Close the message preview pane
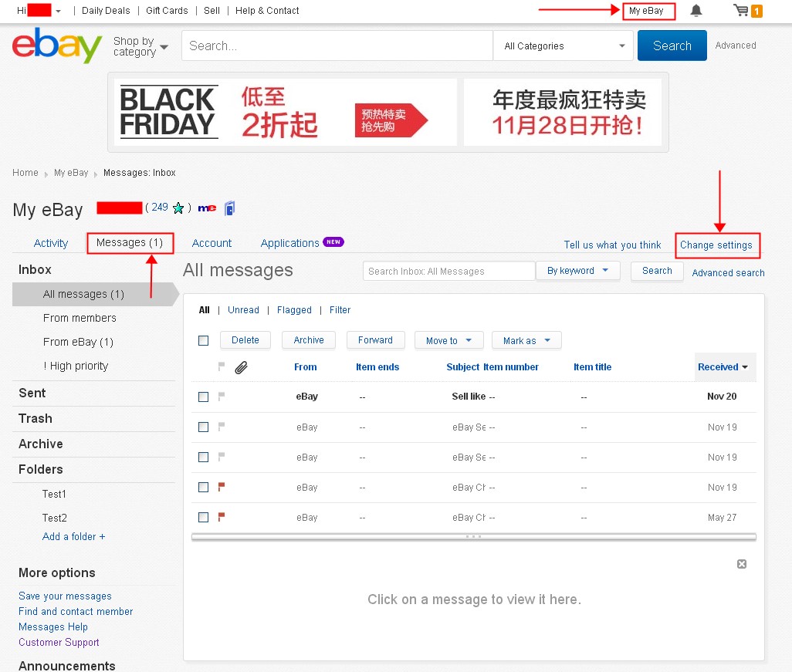792x672 pixels. coord(742,564)
